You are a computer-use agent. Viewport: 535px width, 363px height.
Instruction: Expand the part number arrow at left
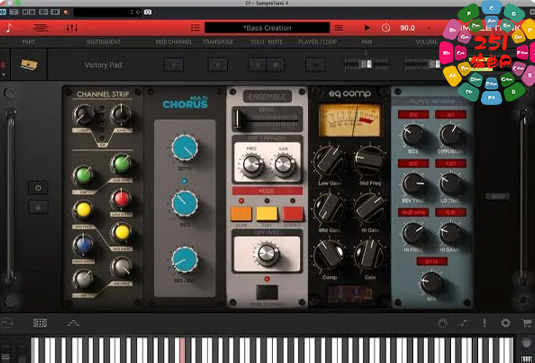click(3, 74)
